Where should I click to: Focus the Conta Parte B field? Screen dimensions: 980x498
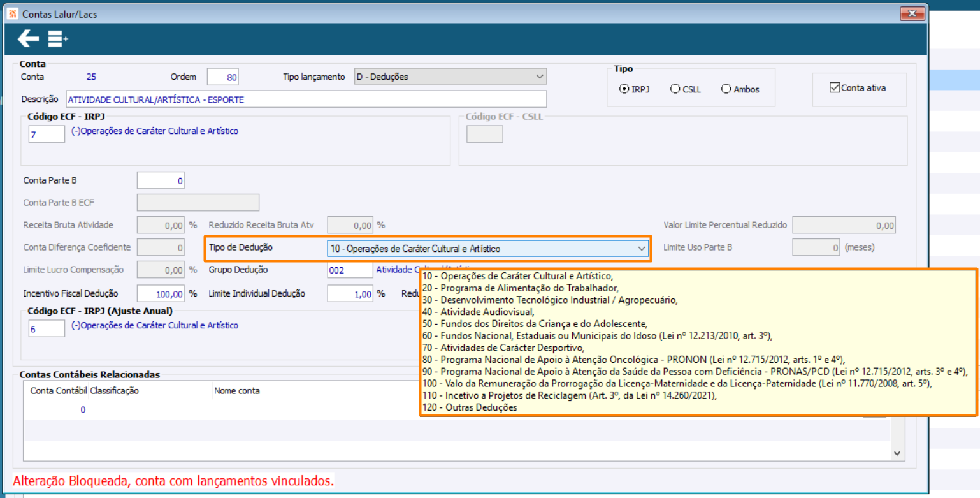161,180
